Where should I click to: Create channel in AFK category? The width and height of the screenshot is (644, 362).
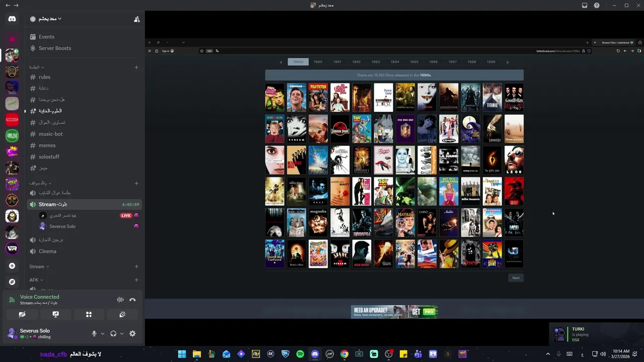click(136, 280)
